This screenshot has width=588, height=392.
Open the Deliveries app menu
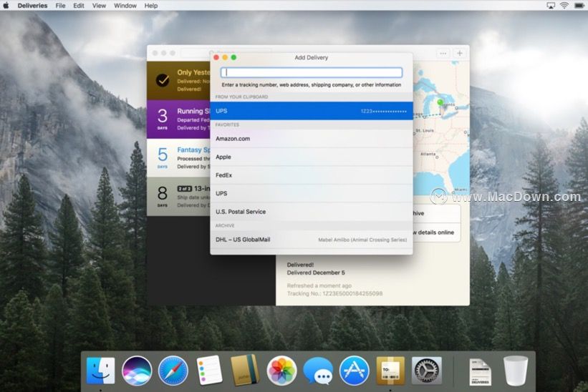(32, 6)
